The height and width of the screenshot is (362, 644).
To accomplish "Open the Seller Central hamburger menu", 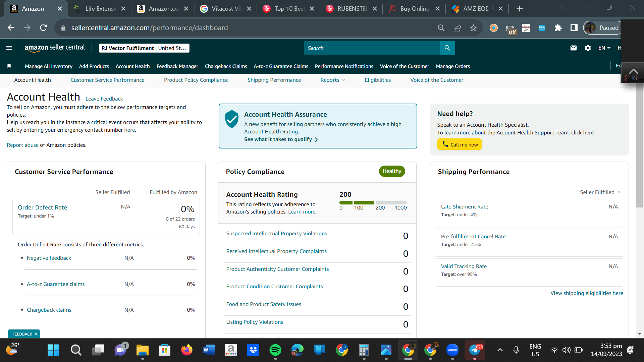I will (x=9, y=48).
